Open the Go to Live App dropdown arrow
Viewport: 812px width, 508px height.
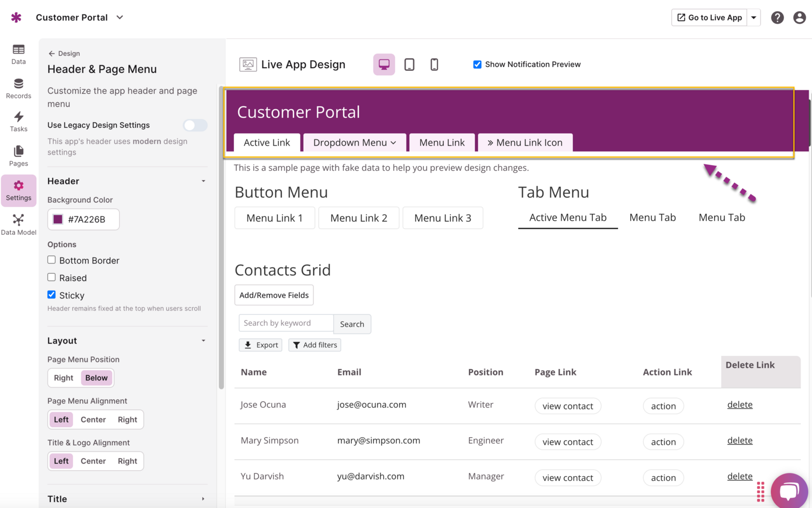[x=754, y=17]
